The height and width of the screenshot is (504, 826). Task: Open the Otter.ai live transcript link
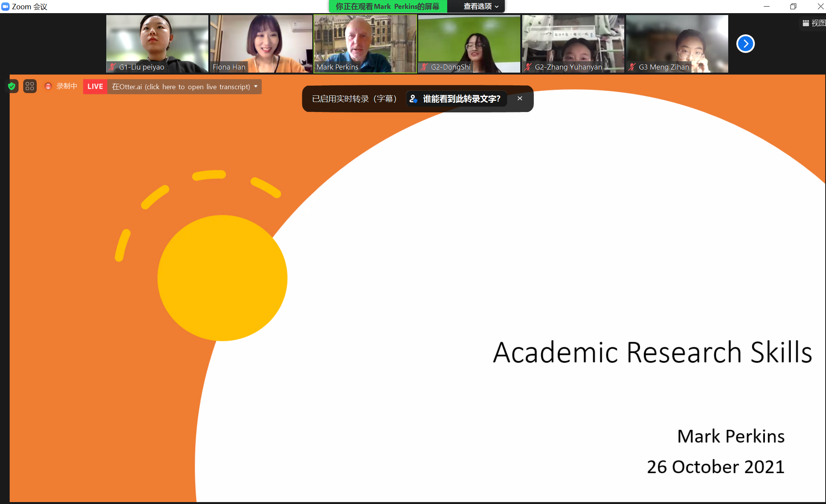point(181,87)
